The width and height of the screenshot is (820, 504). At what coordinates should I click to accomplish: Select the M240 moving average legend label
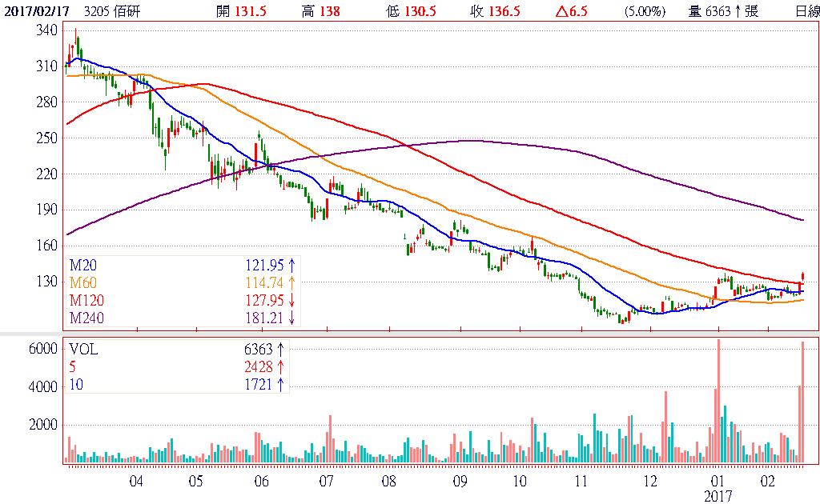[86, 318]
